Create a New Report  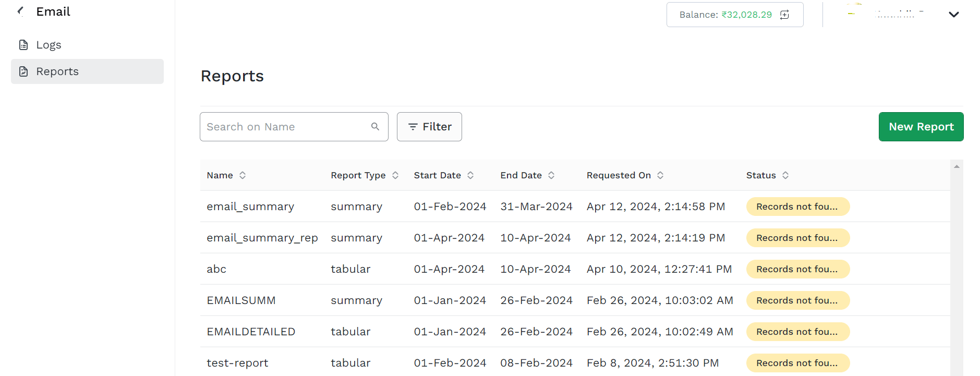click(921, 127)
